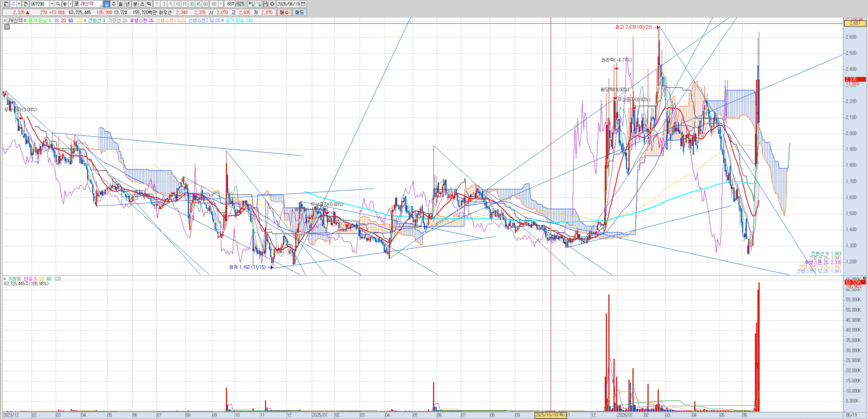Image resolution: width=868 pixels, height=419 pixels.
Task: Expand the speaker options dropdown arrow
Action: point(70,4)
